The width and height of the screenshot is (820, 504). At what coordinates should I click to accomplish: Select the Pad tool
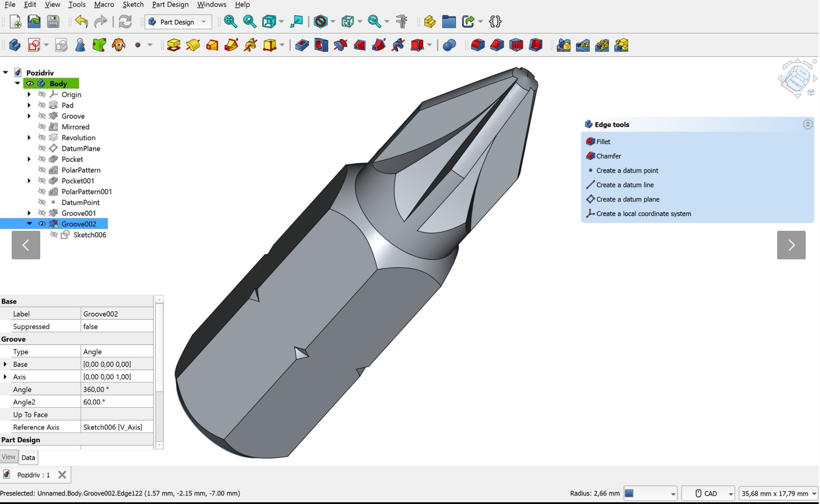pos(173,45)
